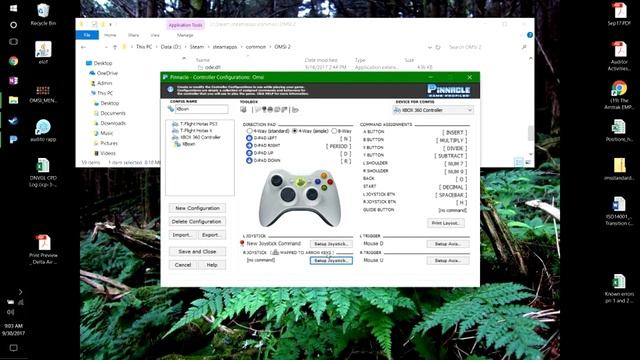Open the Action Center notification icon
The height and width of the screenshot is (360, 640).
[x=13, y=348]
